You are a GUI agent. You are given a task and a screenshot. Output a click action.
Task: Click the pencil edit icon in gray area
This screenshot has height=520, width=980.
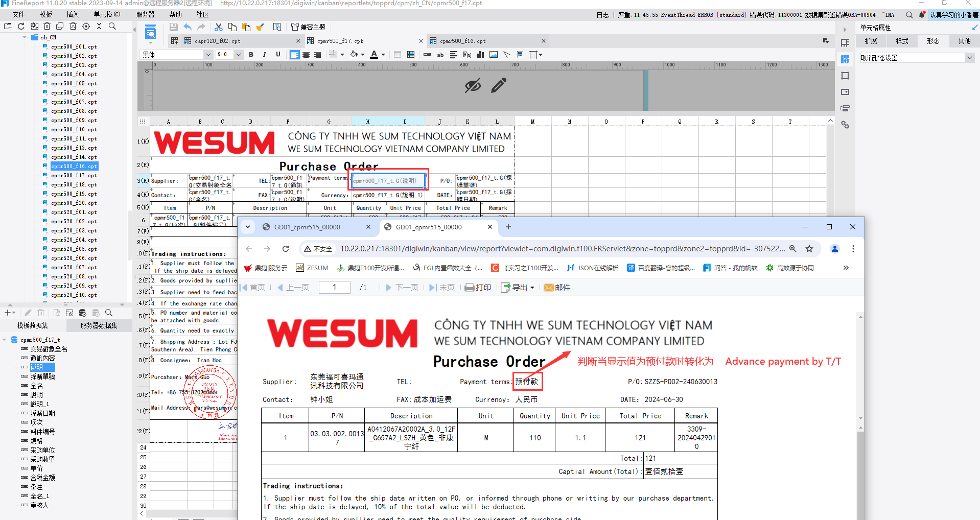(499, 85)
